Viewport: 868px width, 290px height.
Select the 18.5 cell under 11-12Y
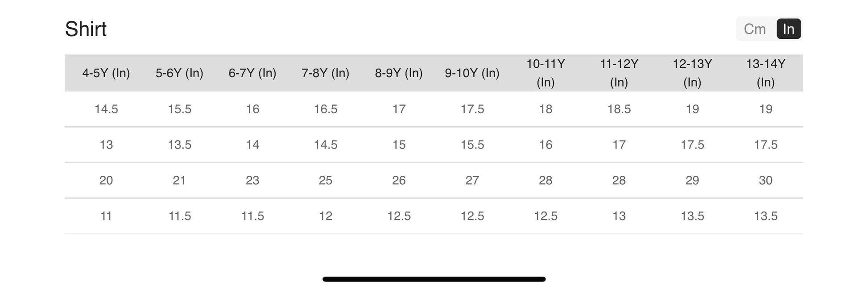[619, 109]
